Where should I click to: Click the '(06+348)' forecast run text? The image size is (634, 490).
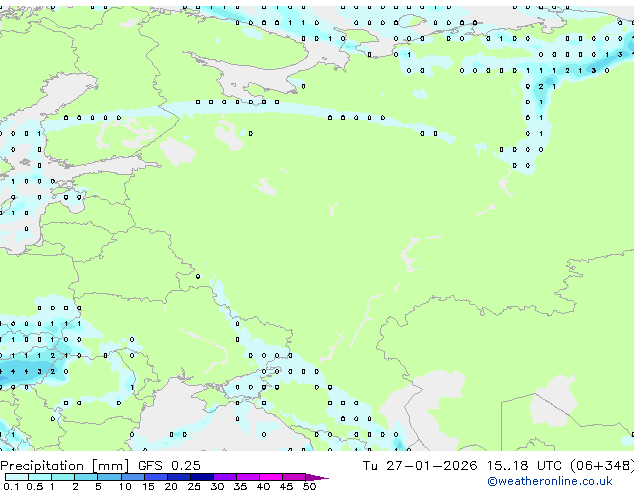coord(602,466)
